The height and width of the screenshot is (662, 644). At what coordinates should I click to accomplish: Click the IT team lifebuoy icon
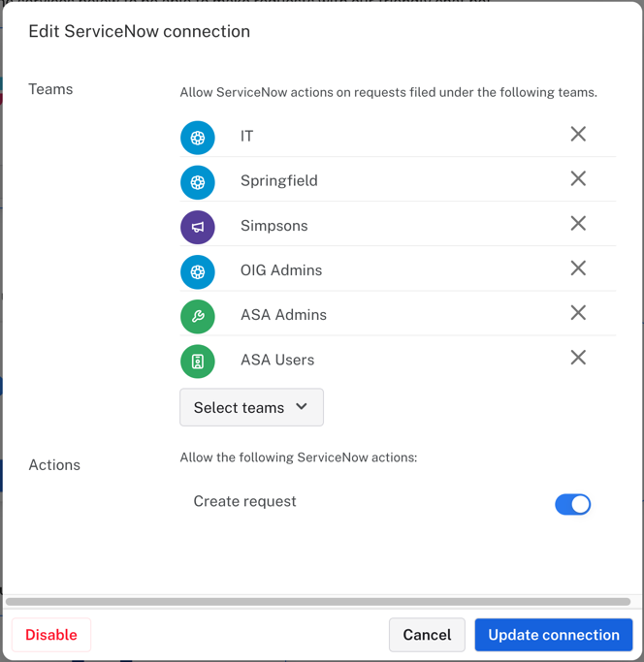tap(198, 137)
